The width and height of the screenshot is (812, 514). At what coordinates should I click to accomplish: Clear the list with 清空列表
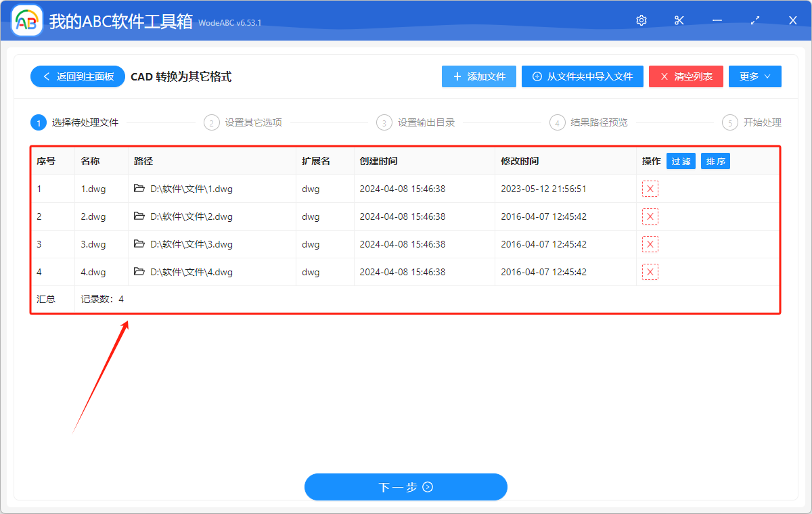685,76
